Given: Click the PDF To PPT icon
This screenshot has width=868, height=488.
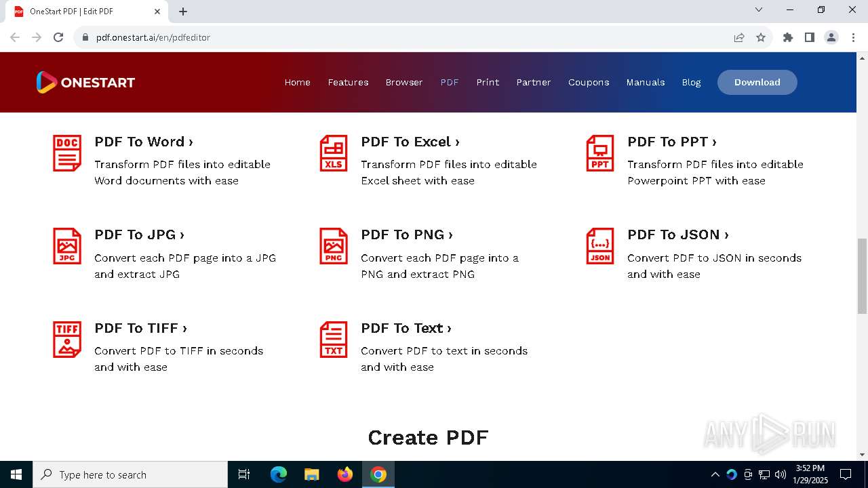Looking at the screenshot, I should [x=600, y=153].
